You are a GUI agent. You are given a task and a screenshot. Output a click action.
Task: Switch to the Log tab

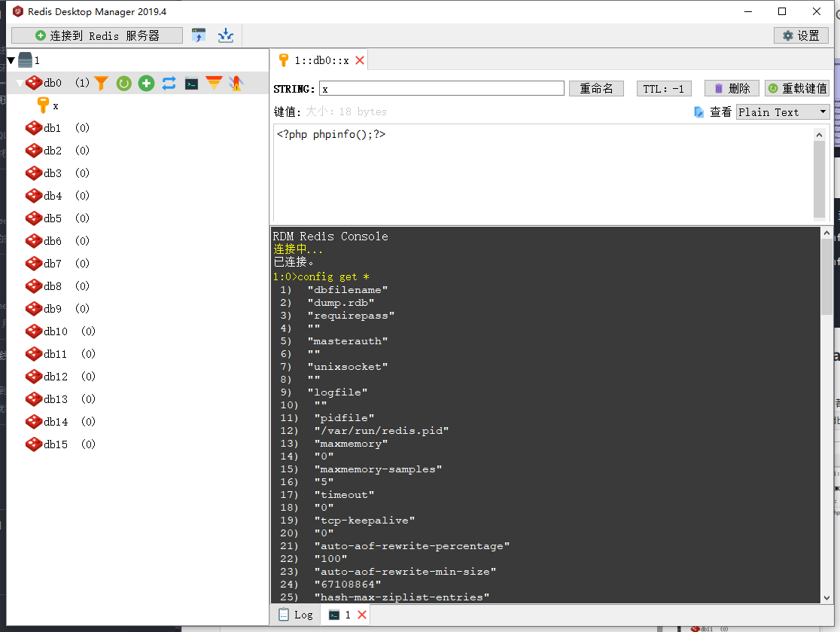point(296,615)
